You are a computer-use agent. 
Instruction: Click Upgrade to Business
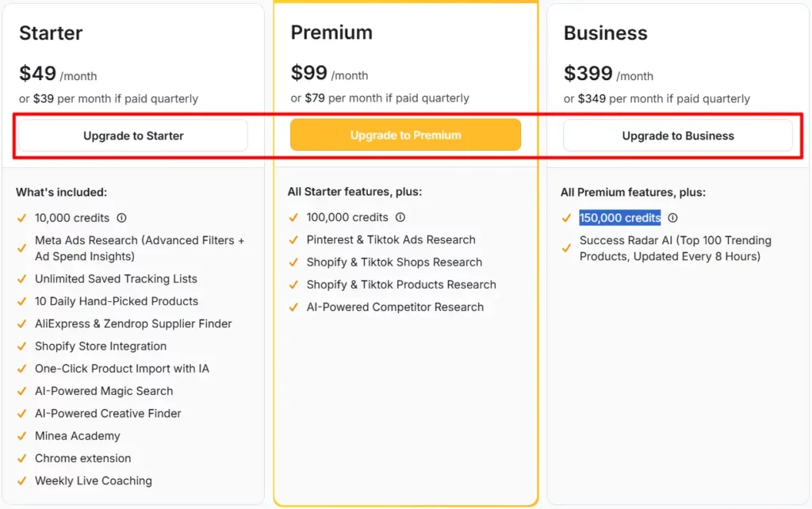click(x=678, y=135)
